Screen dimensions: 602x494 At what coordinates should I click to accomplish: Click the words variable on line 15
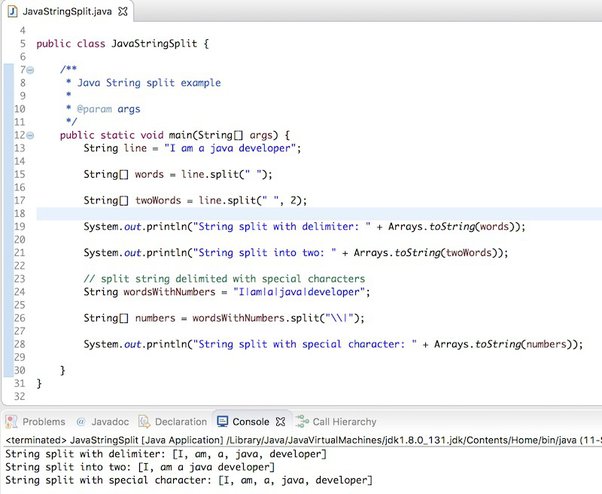pos(149,174)
